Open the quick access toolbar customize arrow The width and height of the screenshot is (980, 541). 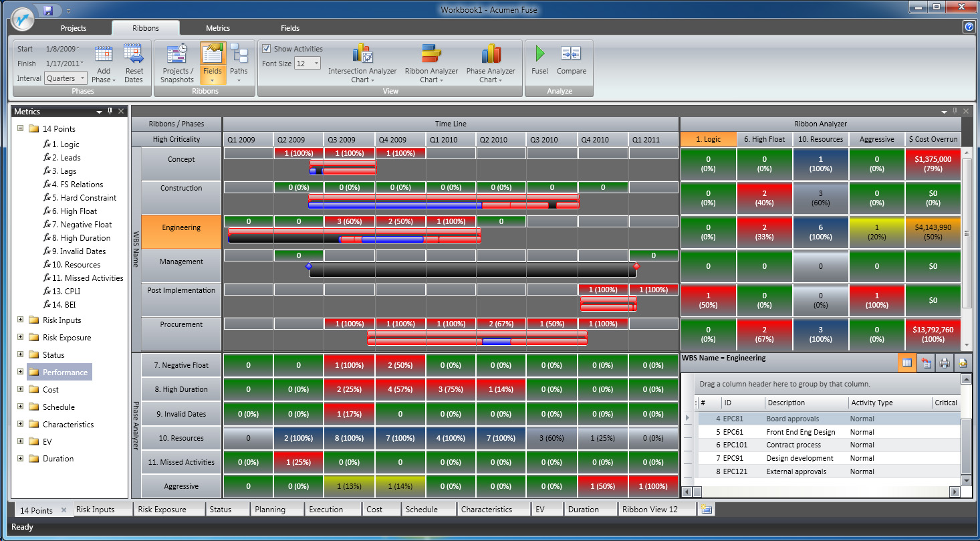pyautogui.click(x=68, y=11)
